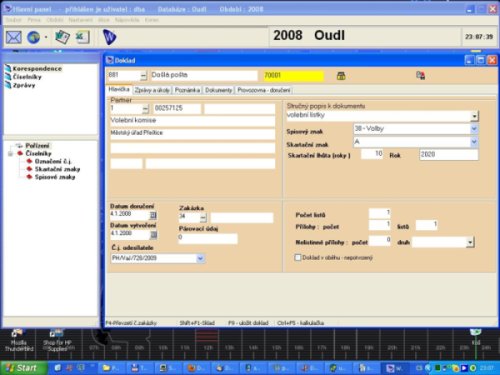
Task: Click the document icon right of header
Action: point(421,75)
